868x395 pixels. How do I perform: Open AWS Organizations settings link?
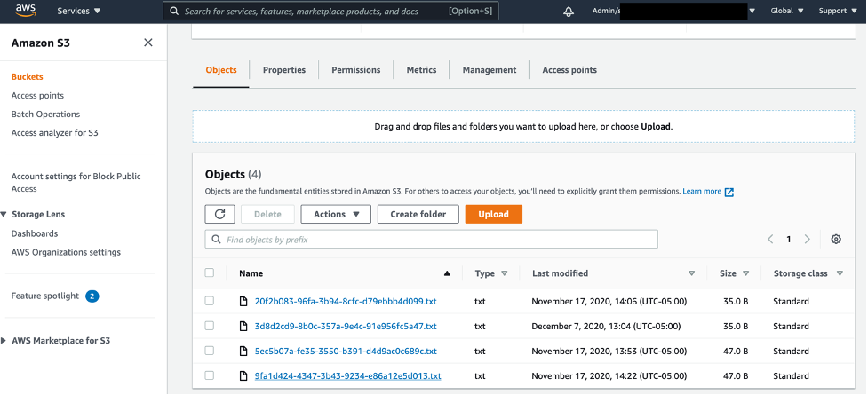(66, 253)
